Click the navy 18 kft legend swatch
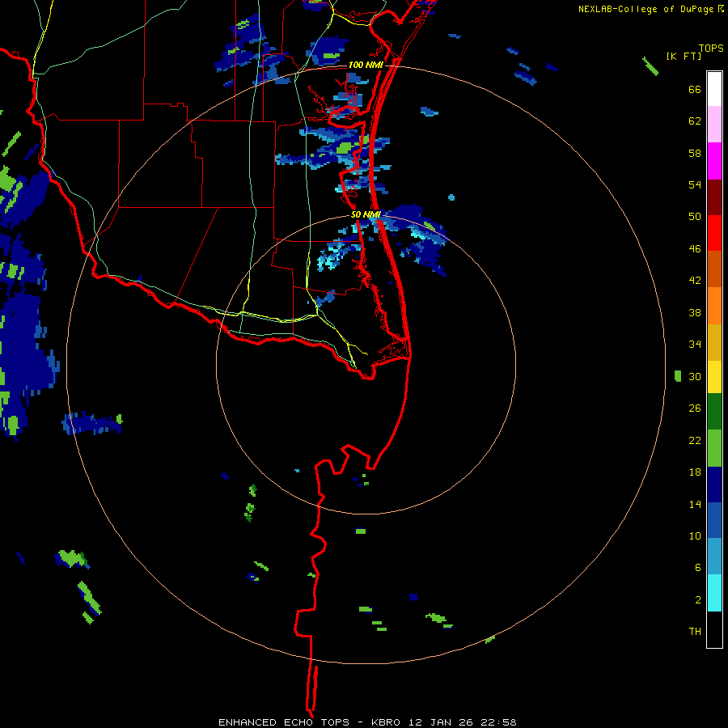This screenshot has height=728, width=728. [714, 485]
